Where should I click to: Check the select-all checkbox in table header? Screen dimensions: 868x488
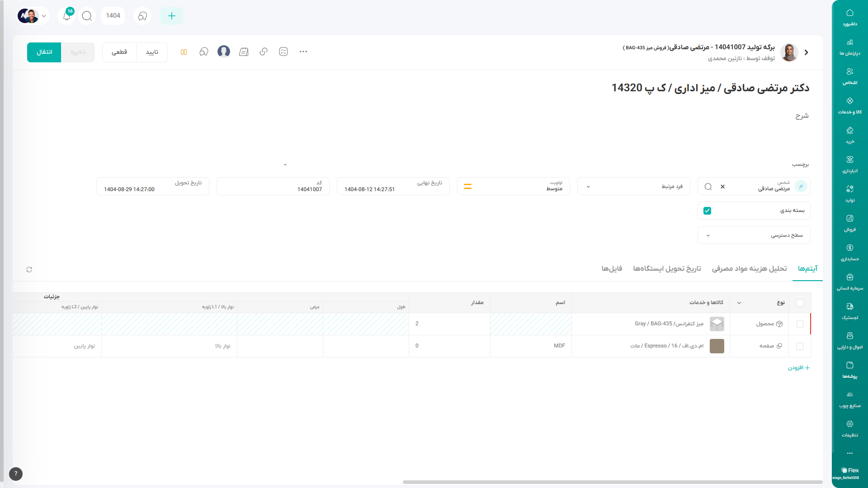click(x=800, y=303)
